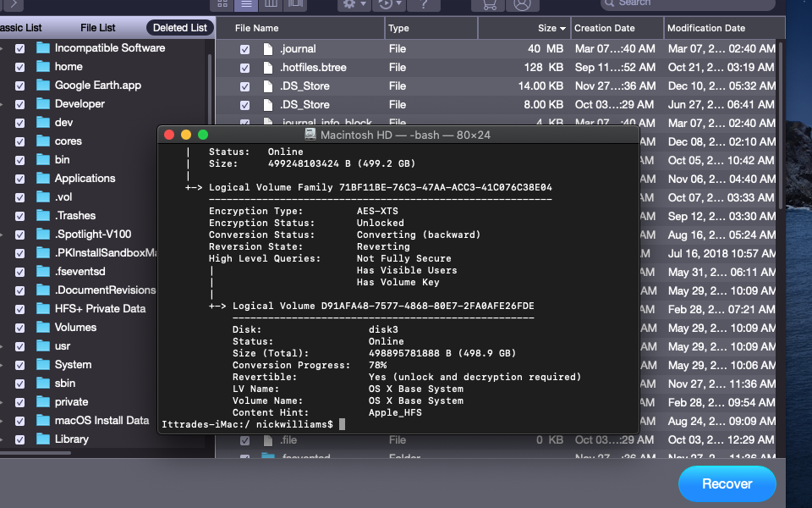The width and height of the screenshot is (812, 508).
Task: Sort files by Size column header
Action: (x=547, y=28)
